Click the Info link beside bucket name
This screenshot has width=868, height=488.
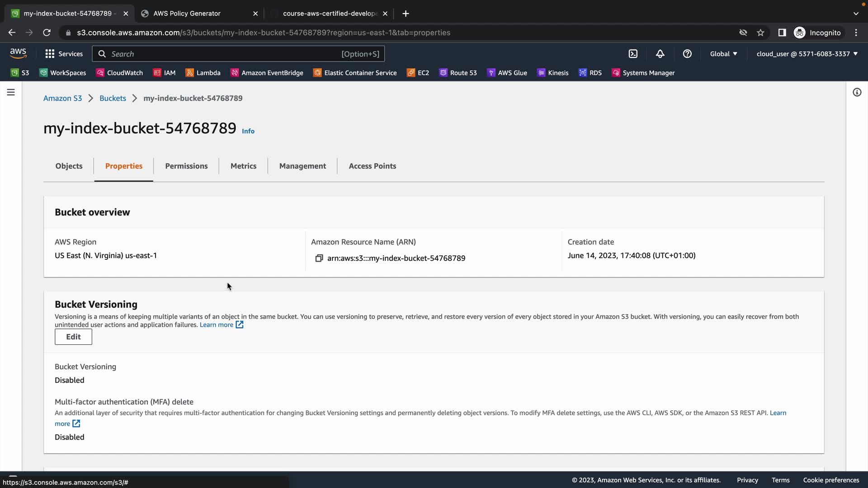point(248,131)
